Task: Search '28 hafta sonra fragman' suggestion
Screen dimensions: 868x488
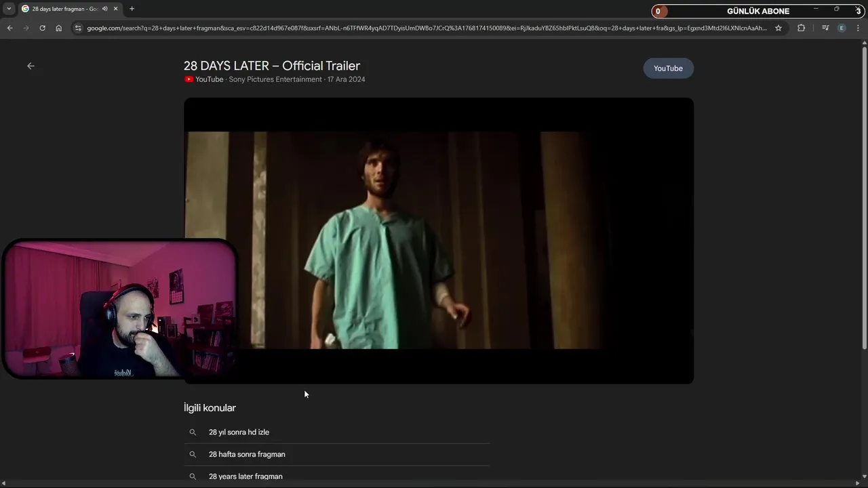Action: pos(247,454)
